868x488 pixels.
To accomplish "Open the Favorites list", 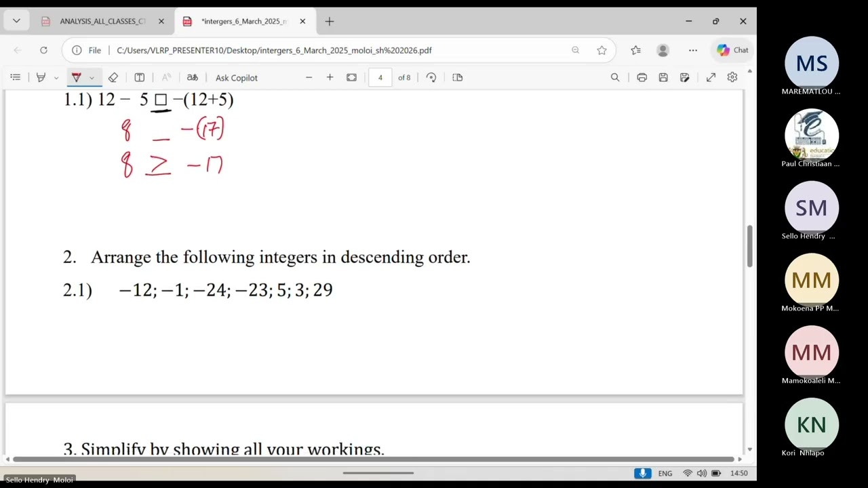I will 635,50.
